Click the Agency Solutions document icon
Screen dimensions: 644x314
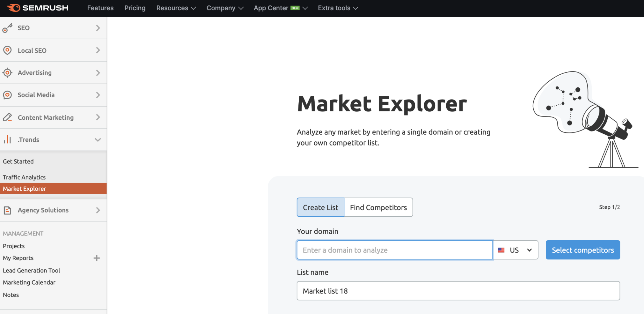[x=7, y=210]
